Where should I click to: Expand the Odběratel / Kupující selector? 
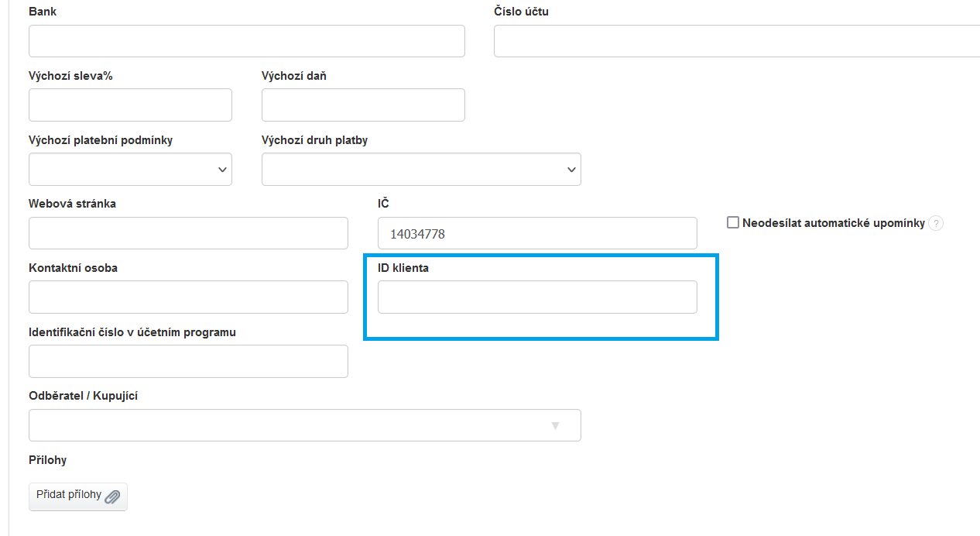coord(304,425)
